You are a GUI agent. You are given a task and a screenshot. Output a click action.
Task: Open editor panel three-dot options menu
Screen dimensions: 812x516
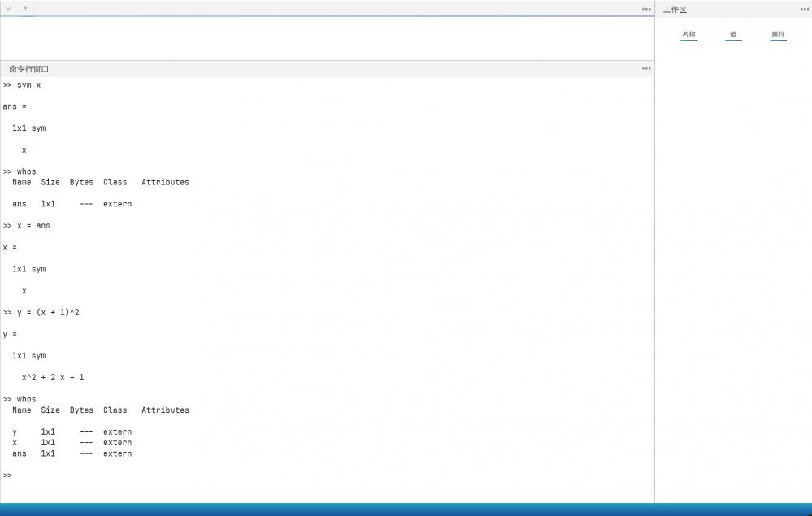pos(646,10)
